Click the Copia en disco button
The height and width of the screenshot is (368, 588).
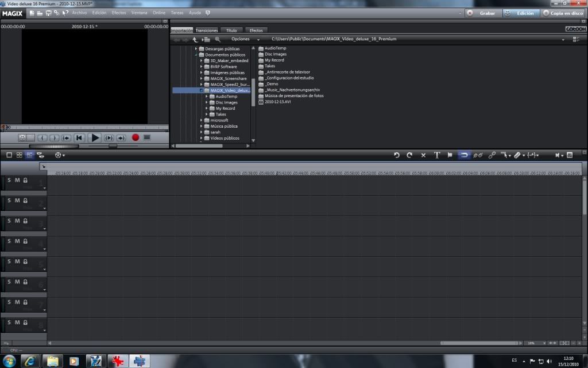pos(563,13)
